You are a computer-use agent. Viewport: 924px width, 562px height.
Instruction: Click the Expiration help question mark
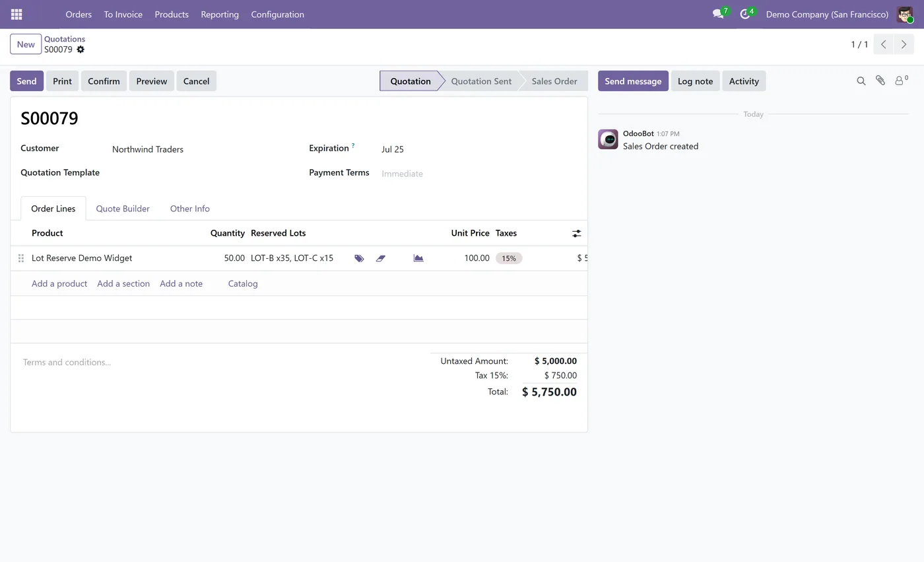(353, 145)
